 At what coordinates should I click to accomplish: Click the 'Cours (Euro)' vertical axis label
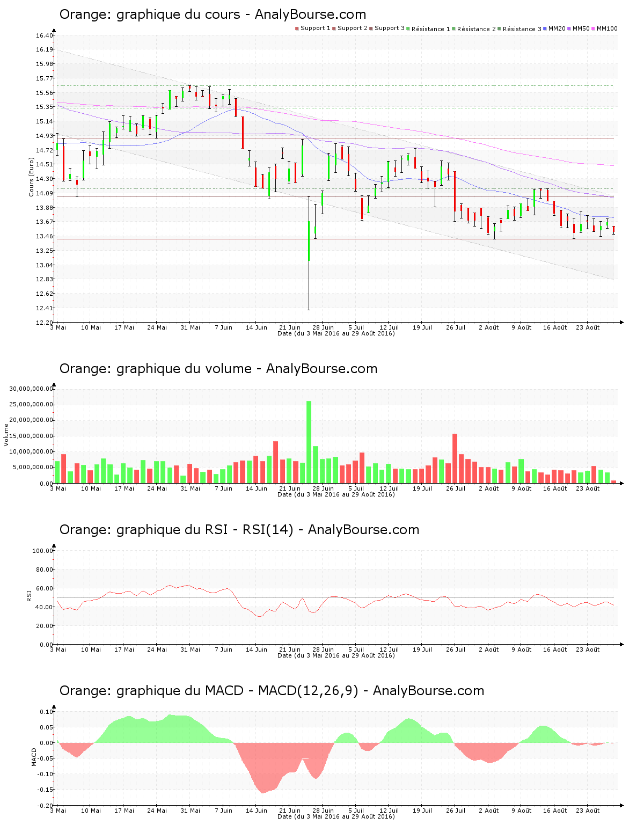point(31,178)
